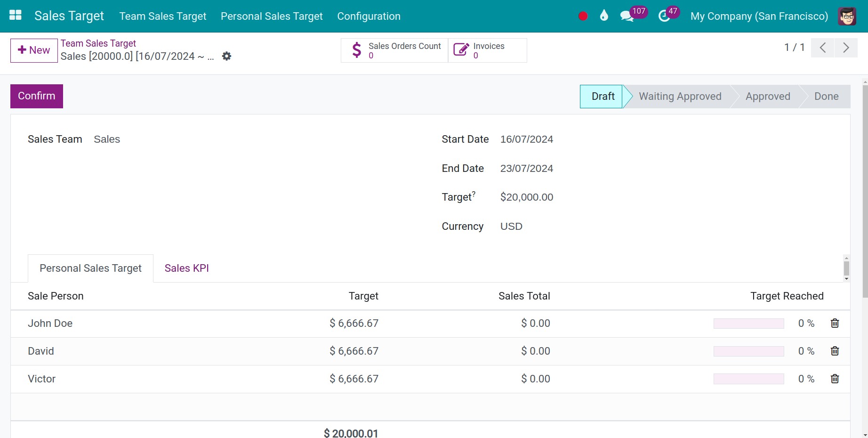The image size is (868, 438).
Task: Click the red recording indicator icon
Action: click(583, 16)
